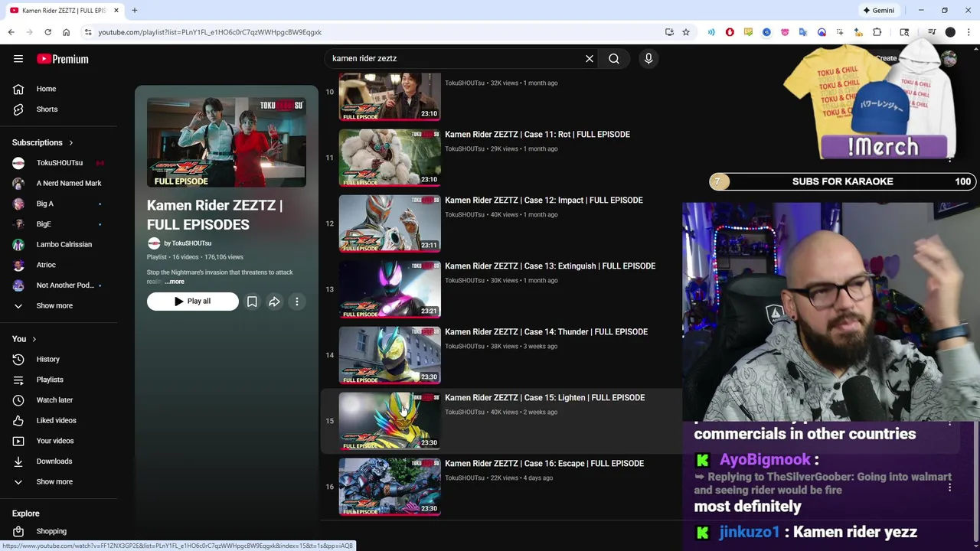Click the site information icon beside URL
The image size is (980, 551).
coord(88,32)
